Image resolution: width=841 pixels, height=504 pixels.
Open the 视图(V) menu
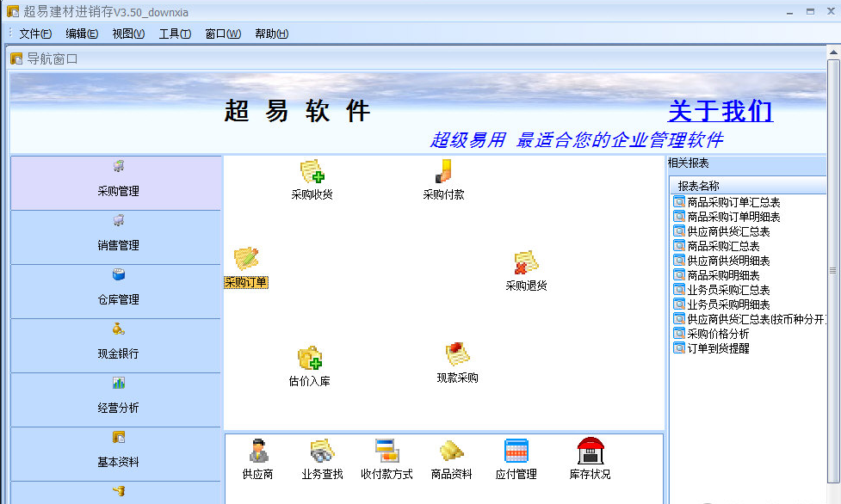(129, 34)
